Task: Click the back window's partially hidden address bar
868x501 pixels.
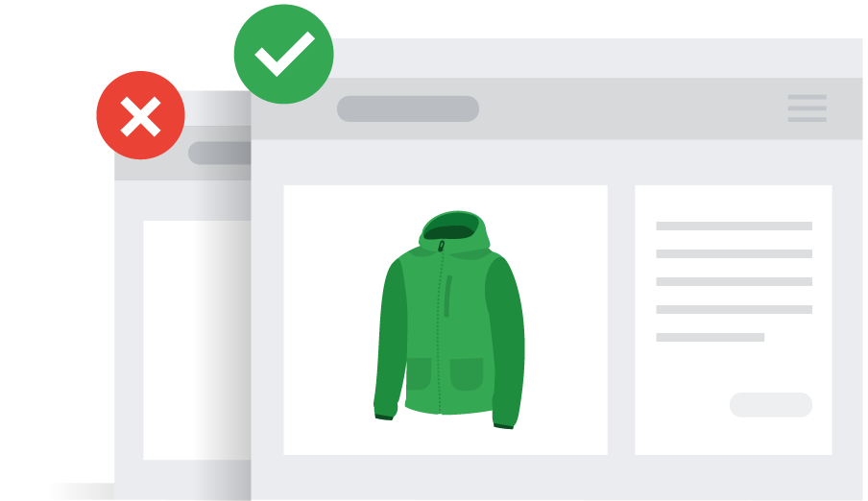Action: click(x=220, y=153)
